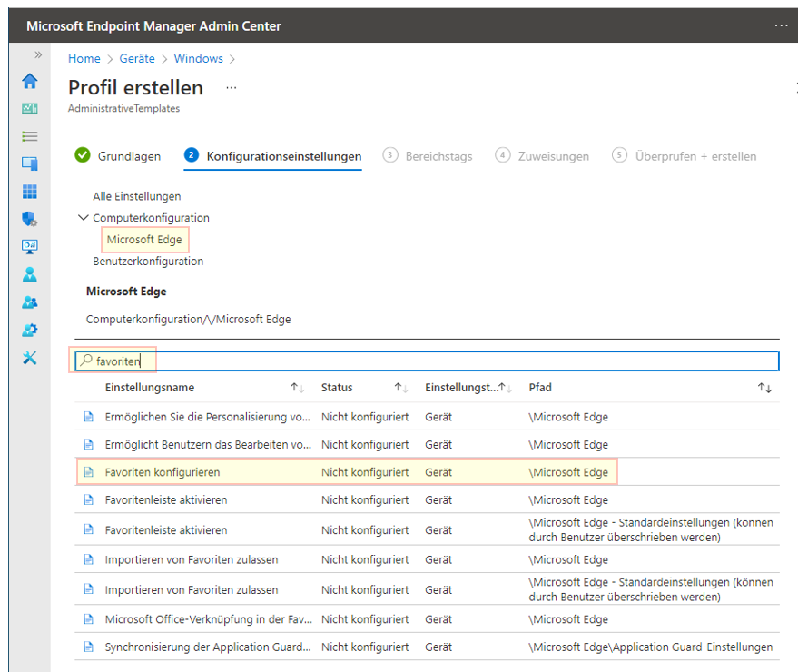The height and width of the screenshot is (672, 798).
Task: Select Benutzerkonfiguration in the settings tree
Action: (x=148, y=261)
